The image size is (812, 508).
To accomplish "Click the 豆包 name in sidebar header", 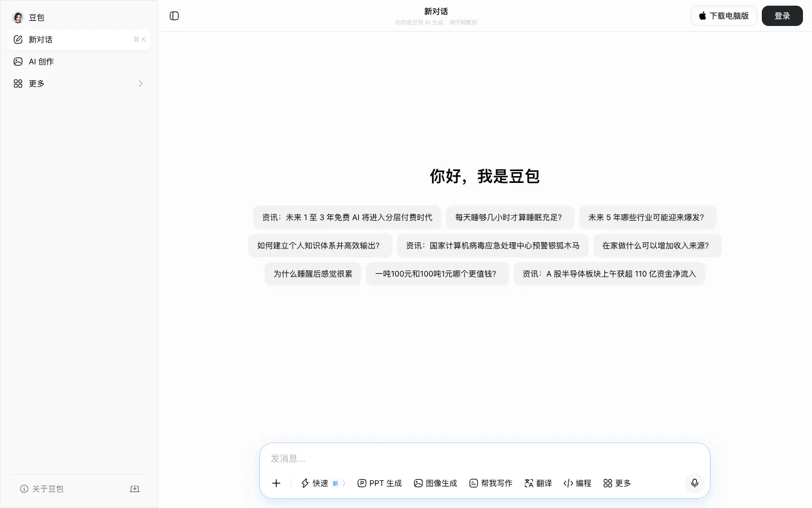I will click(x=37, y=17).
